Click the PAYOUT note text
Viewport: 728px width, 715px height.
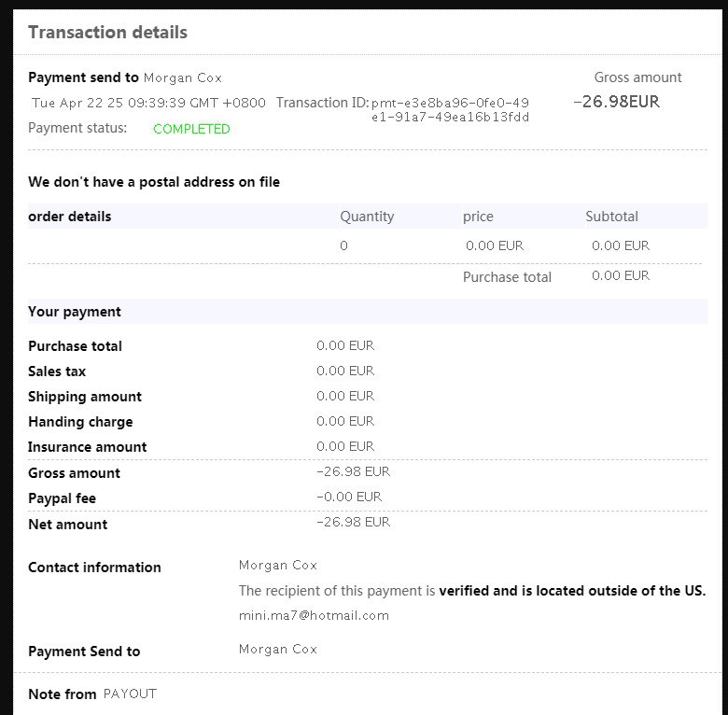(130, 694)
